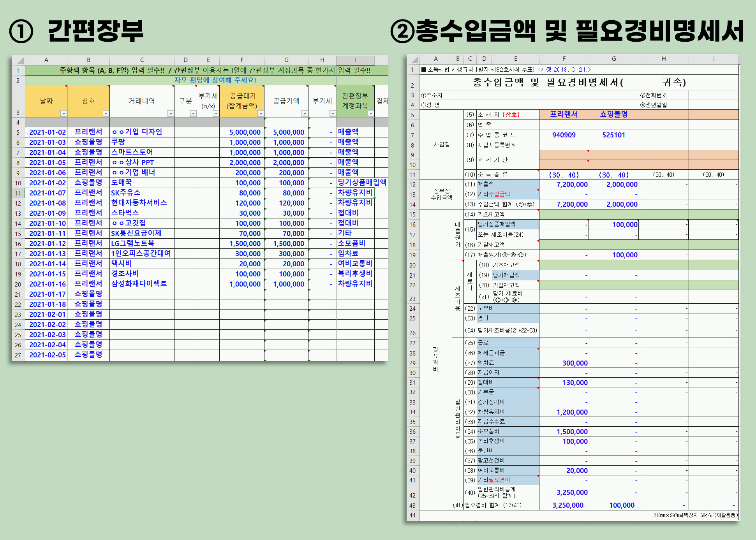Open the filter dropdown on the 거래내역 column
Viewport: 756px width, 540px height.
[170, 114]
